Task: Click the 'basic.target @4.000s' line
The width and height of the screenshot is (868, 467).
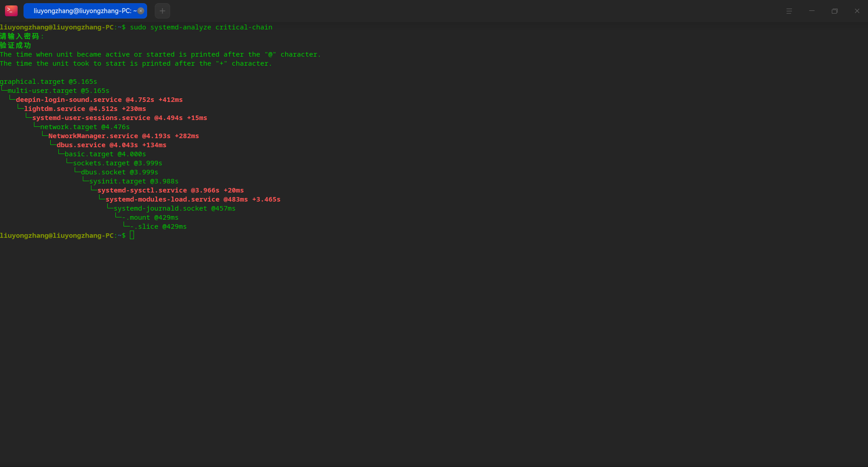Action: coord(105,154)
